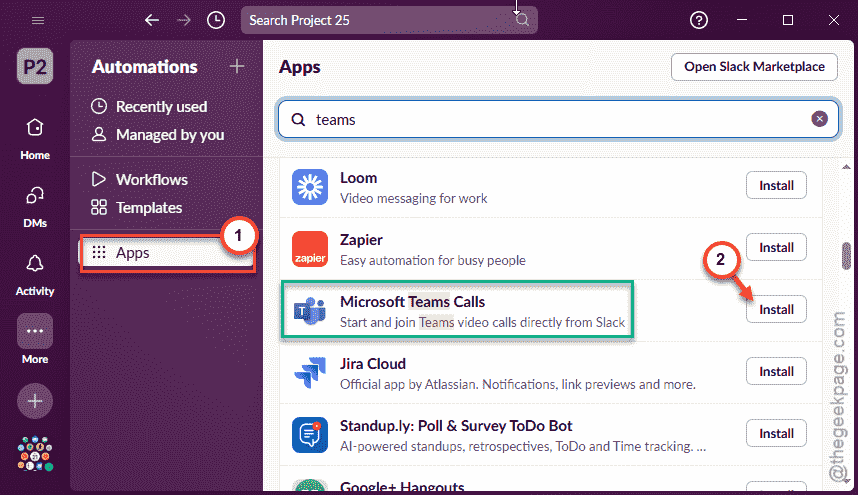The image size is (858, 495).
Task: Add new automation with the plus icon
Action: pyautogui.click(x=237, y=67)
